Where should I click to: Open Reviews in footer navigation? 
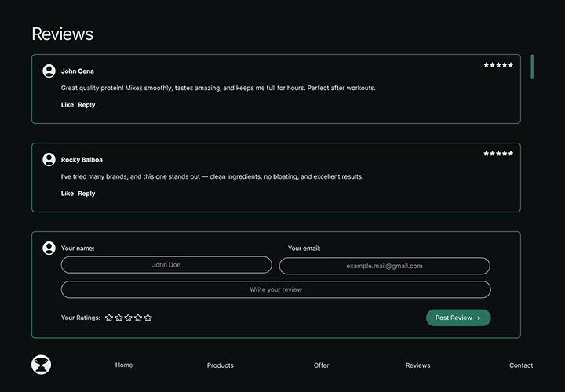[x=418, y=365]
